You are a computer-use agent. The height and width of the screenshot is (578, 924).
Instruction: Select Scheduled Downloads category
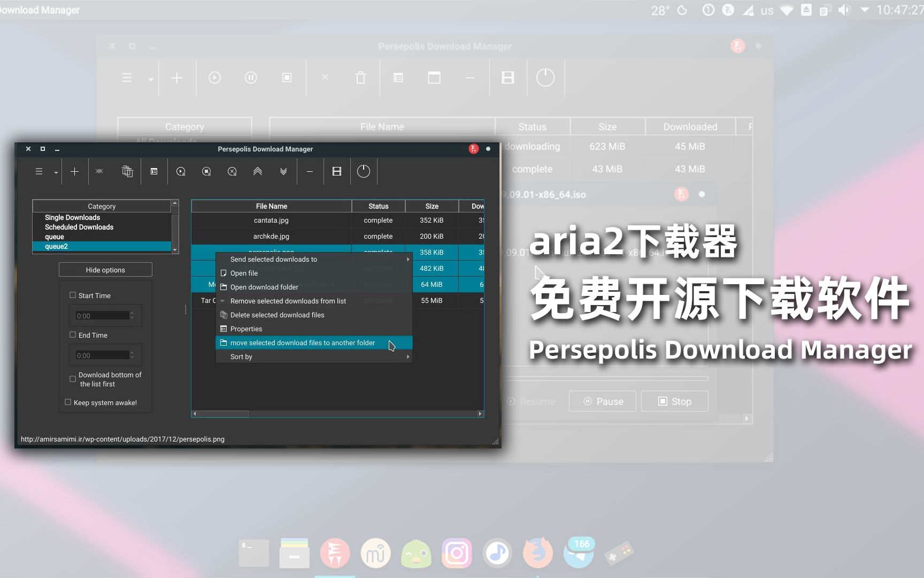(102, 227)
